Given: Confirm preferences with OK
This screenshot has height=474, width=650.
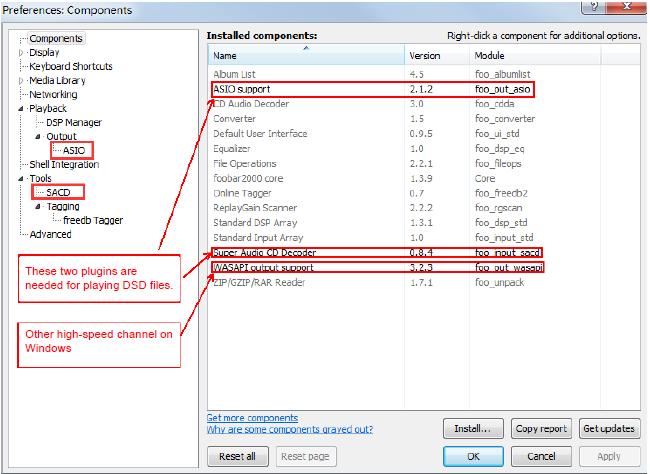Looking at the screenshot, I should [x=473, y=456].
